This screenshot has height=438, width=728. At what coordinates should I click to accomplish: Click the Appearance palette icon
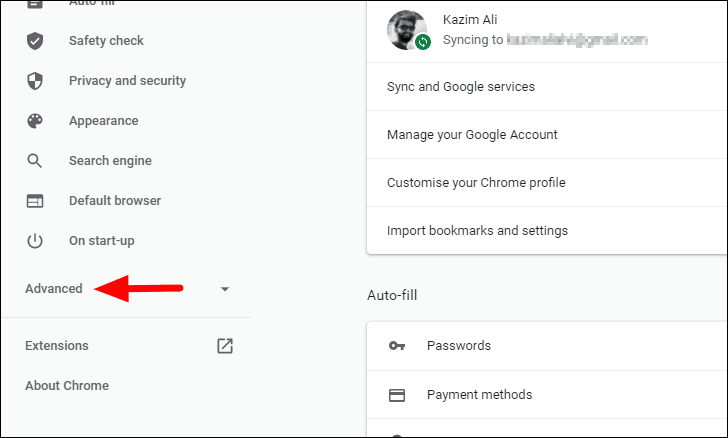[x=35, y=121]
